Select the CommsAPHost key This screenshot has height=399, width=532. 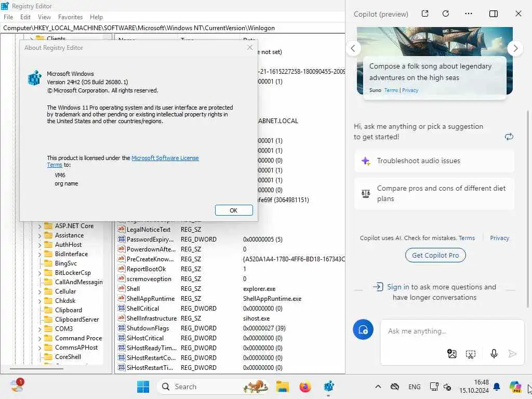pos(76,348)
